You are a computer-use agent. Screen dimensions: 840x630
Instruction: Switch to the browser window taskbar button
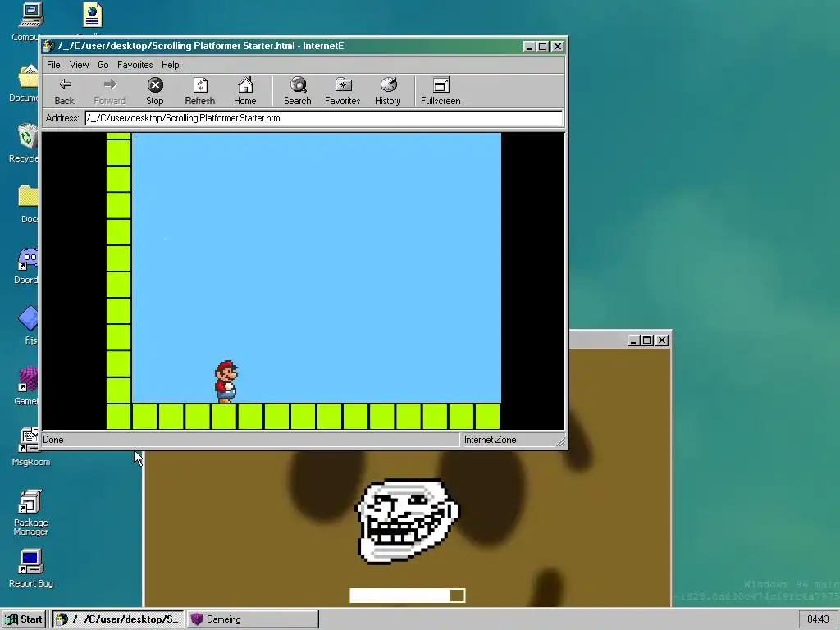118,619
